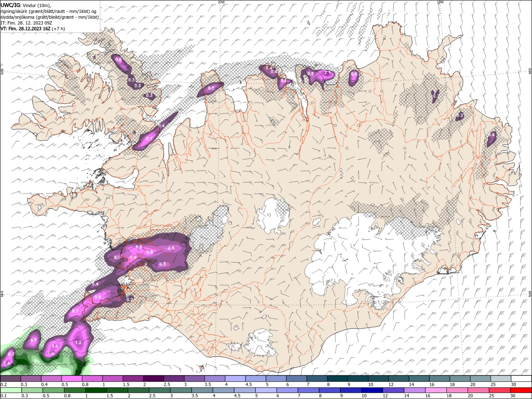Select the pale grey top-row swatch at 25
Image resolution: width=532 pixels, height=399 pixels.
tap(500, 379)
